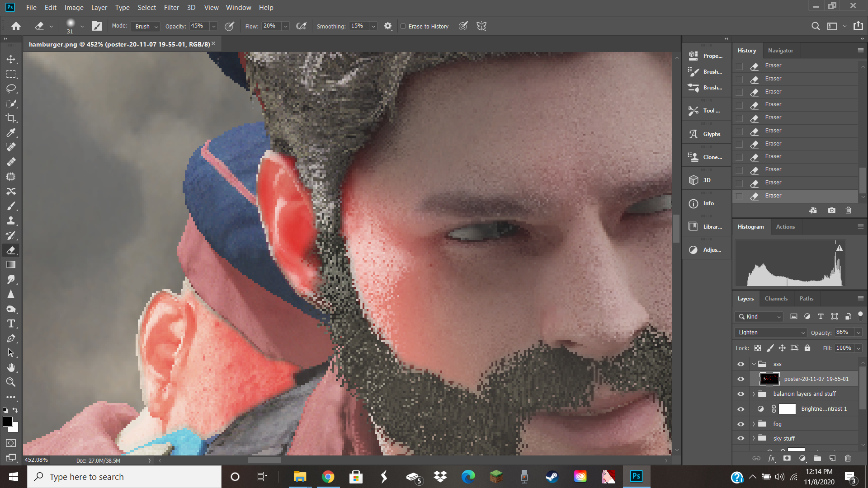The height and width of the screenshot is (488, 868).
Task: Open the Filter menu
Action: [x=171, y=8]
